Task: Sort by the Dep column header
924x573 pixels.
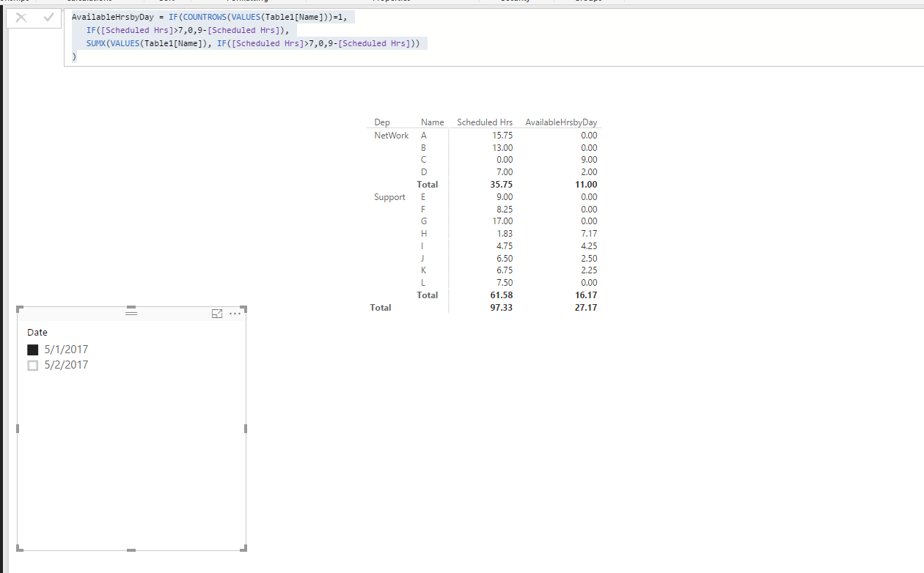Action: [x=382, y=122]
